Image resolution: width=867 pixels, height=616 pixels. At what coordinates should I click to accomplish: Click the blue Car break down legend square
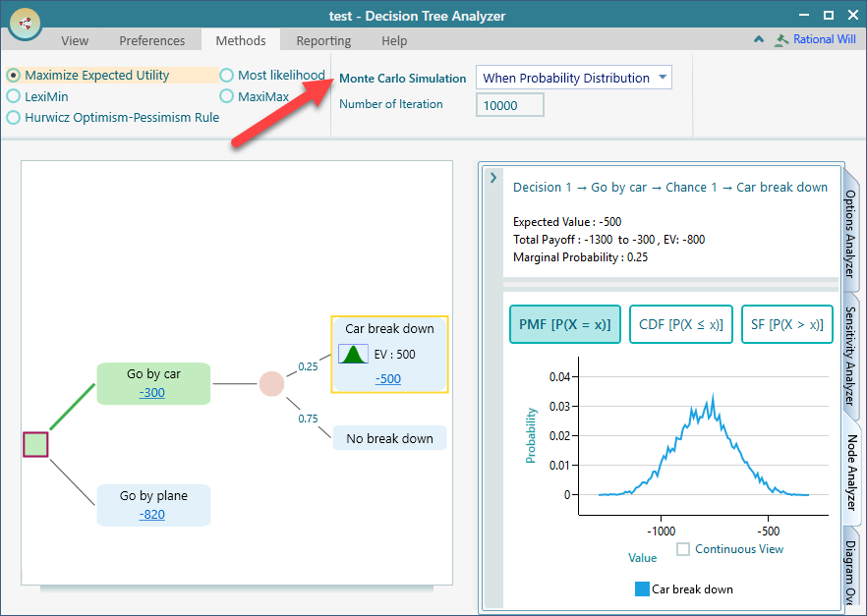pos(642,589)
